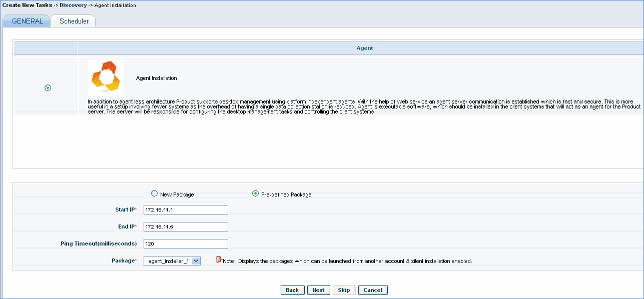The height and width of the screenshot is (299, 644).
Task: Click the Skip button
Action: (344, 290)
